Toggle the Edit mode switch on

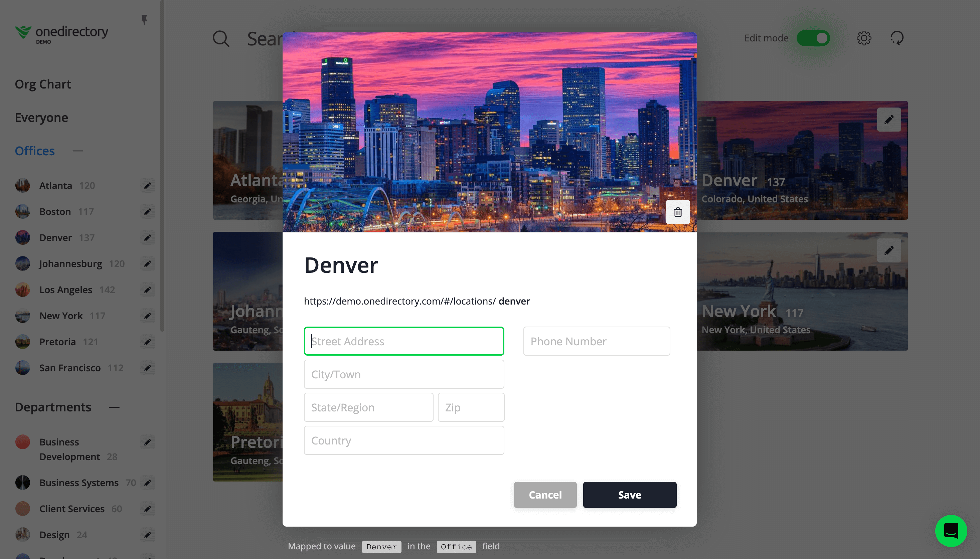coord(813,38)
